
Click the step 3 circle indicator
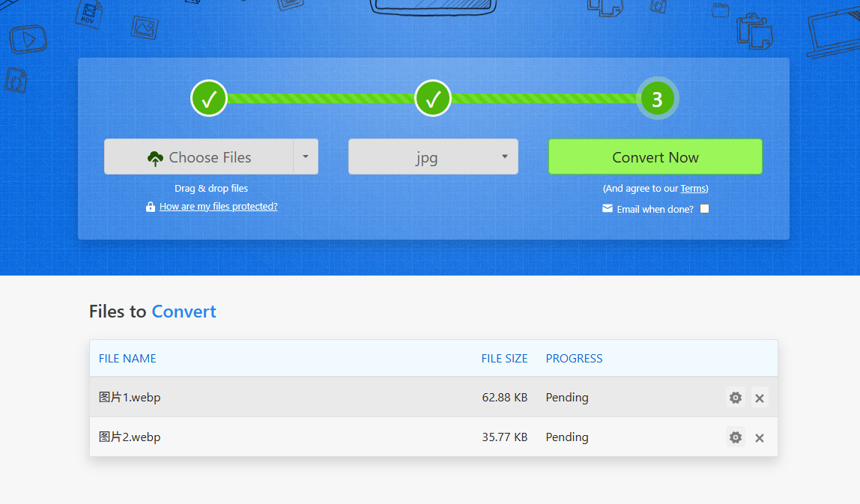pos(657,99)
